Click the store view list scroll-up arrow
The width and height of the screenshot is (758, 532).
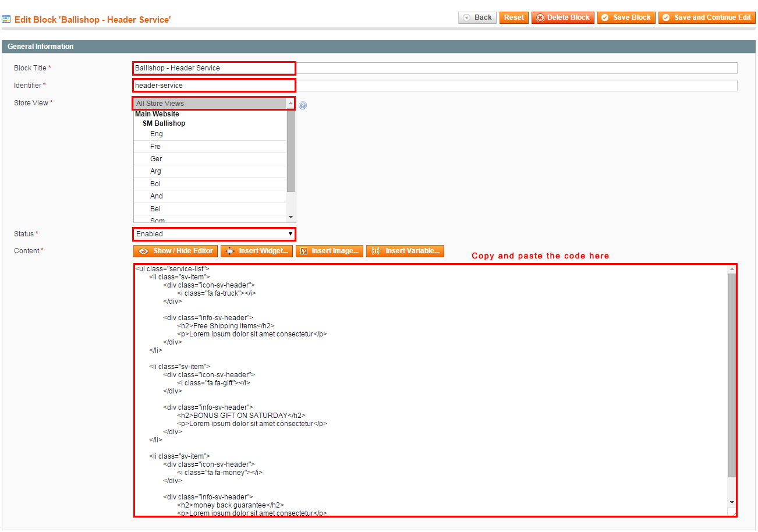291,103
